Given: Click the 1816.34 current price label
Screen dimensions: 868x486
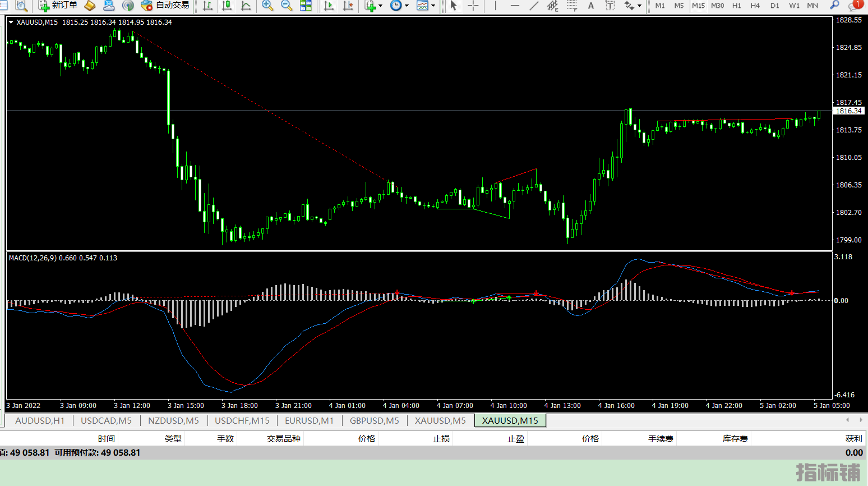Looking at the screenshot, I should coord(849,111).
